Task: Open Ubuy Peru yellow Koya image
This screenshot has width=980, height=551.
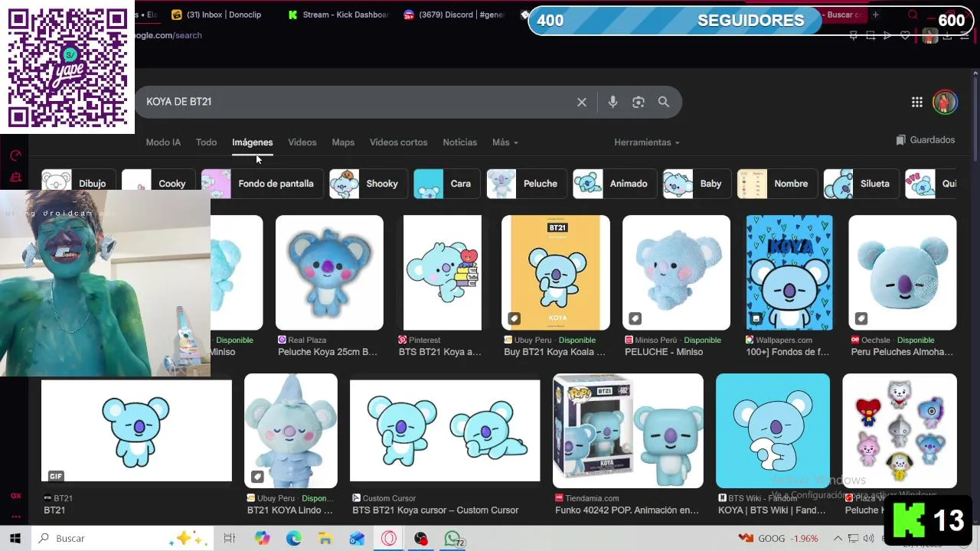Action: coord(556,272)
